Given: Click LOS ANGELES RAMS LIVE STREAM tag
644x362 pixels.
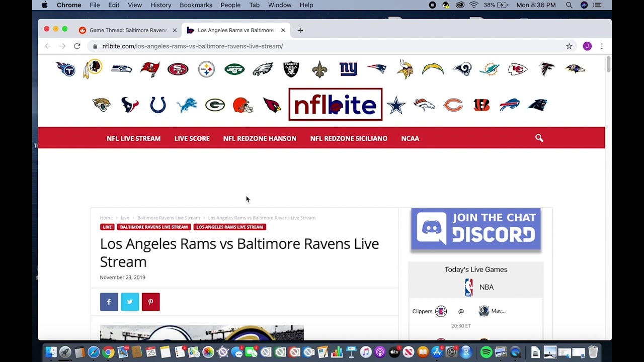Looking at the screenshot, I should (x=229, y=227).
